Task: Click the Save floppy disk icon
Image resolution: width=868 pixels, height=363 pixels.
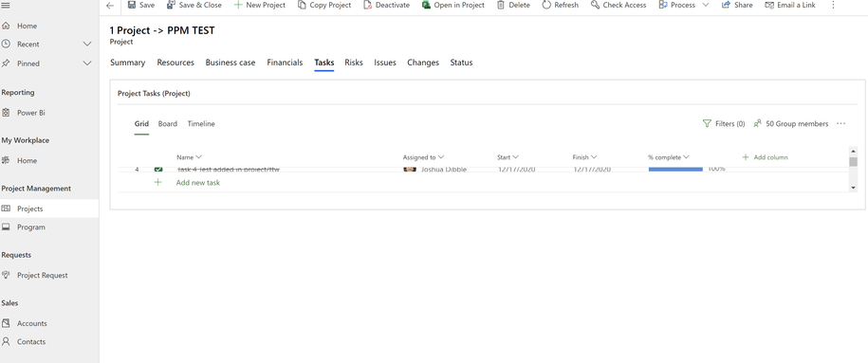Action: tap(132, 5)
